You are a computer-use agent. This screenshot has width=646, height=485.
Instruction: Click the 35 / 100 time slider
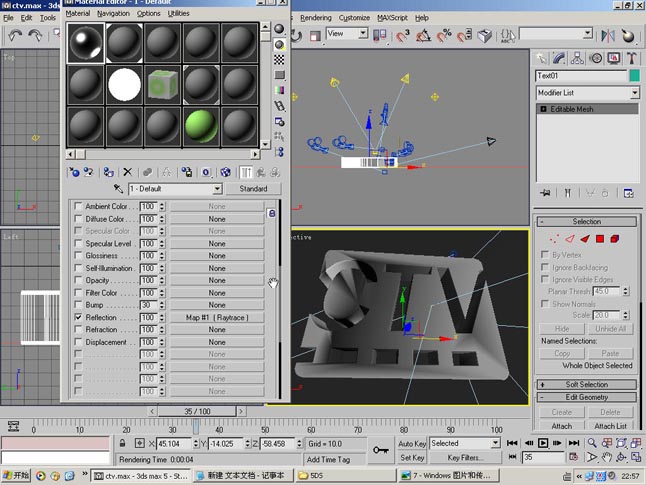pyautogui.click(x=197, y=411)
